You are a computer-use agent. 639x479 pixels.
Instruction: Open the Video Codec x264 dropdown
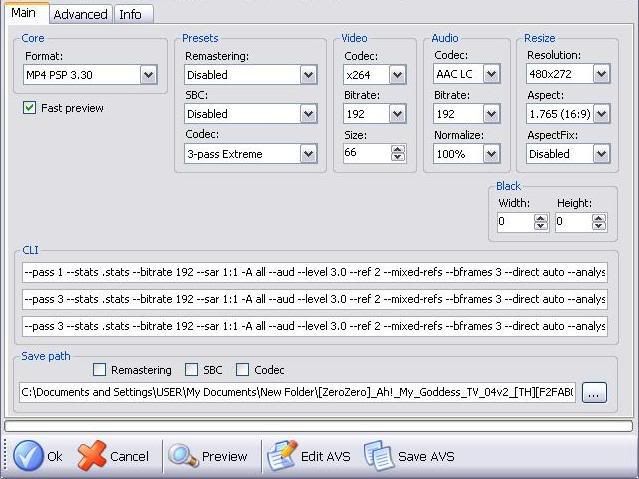[x=375, y=75]
